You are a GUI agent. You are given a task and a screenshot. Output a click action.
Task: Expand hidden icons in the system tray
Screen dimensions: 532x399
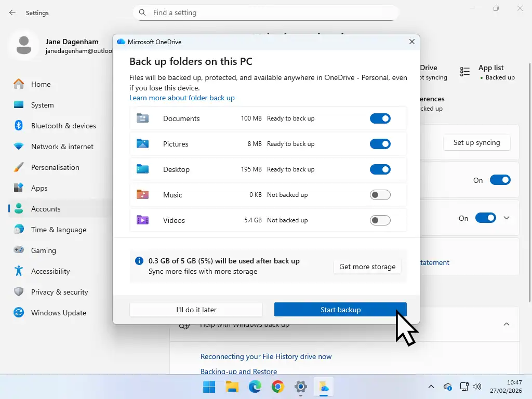tap(431, 387)
